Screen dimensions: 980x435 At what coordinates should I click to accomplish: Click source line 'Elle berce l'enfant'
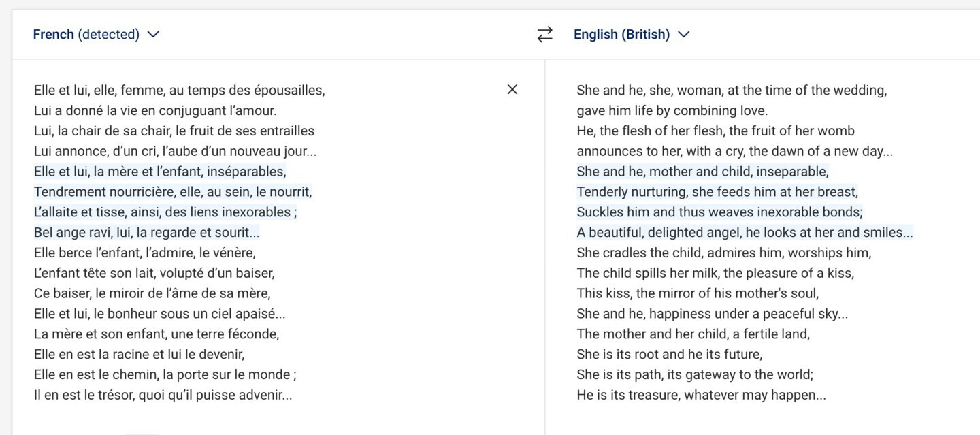(144, 253)
